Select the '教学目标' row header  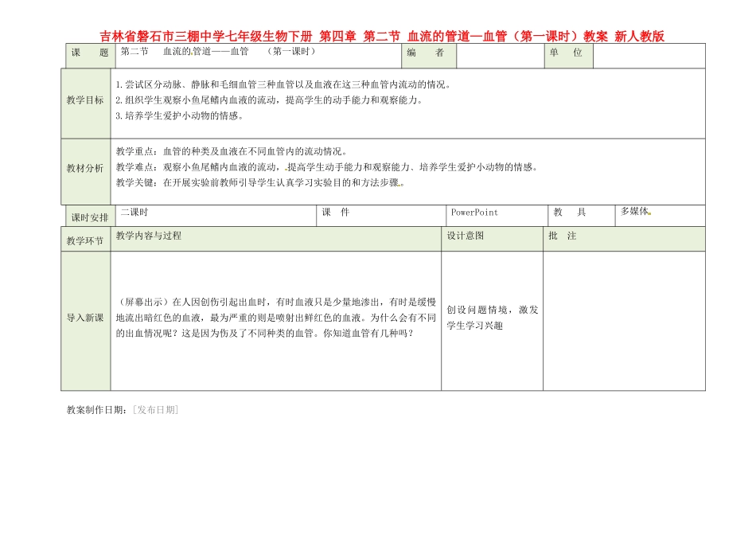[86, 103]
